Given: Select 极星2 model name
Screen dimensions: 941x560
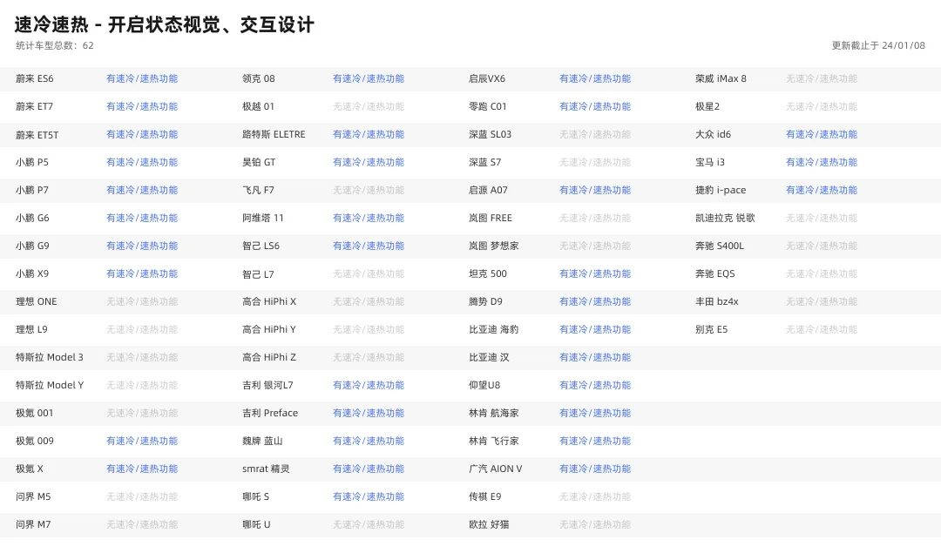Looking at the screenshot, I should tap(707, 107).
